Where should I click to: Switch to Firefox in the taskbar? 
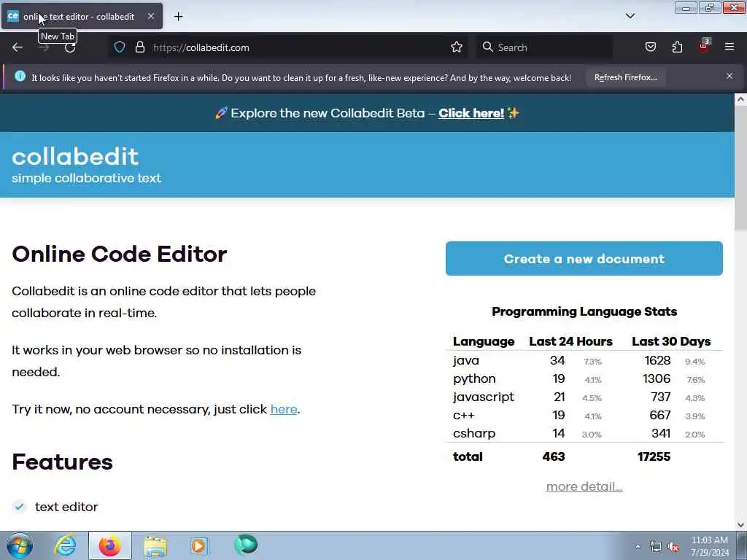tap(110, 545)
